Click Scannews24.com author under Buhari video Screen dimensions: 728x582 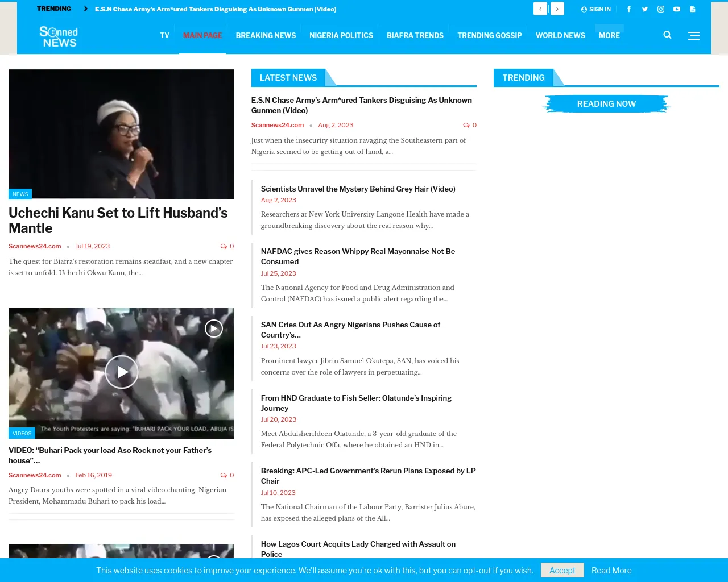pos(35,475)
